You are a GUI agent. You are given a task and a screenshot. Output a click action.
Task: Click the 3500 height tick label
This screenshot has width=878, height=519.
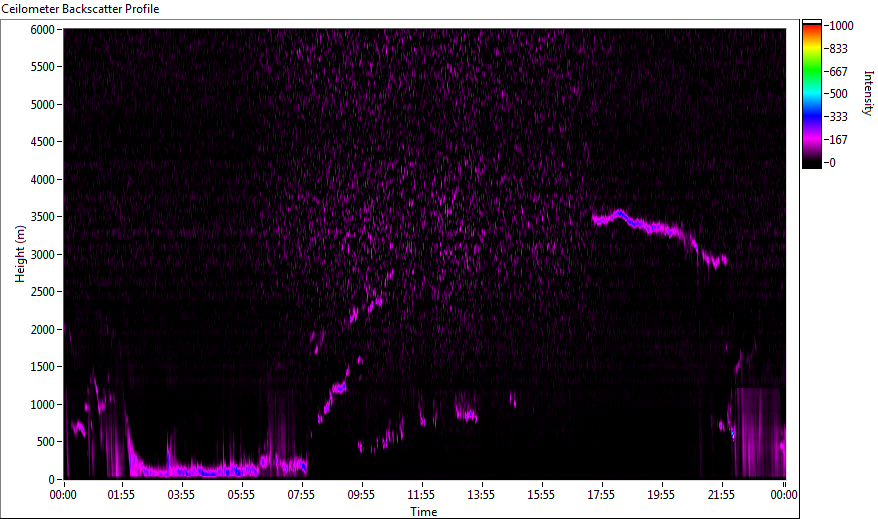(42, 217)
